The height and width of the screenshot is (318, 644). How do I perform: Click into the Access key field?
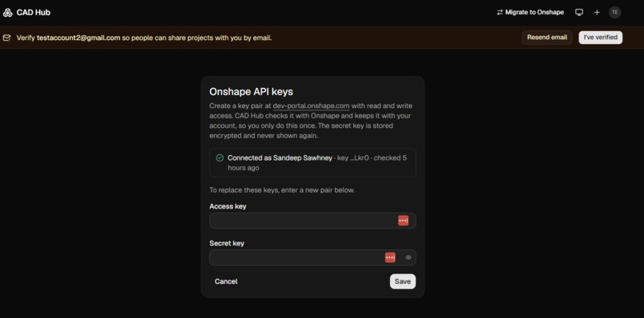312,221
